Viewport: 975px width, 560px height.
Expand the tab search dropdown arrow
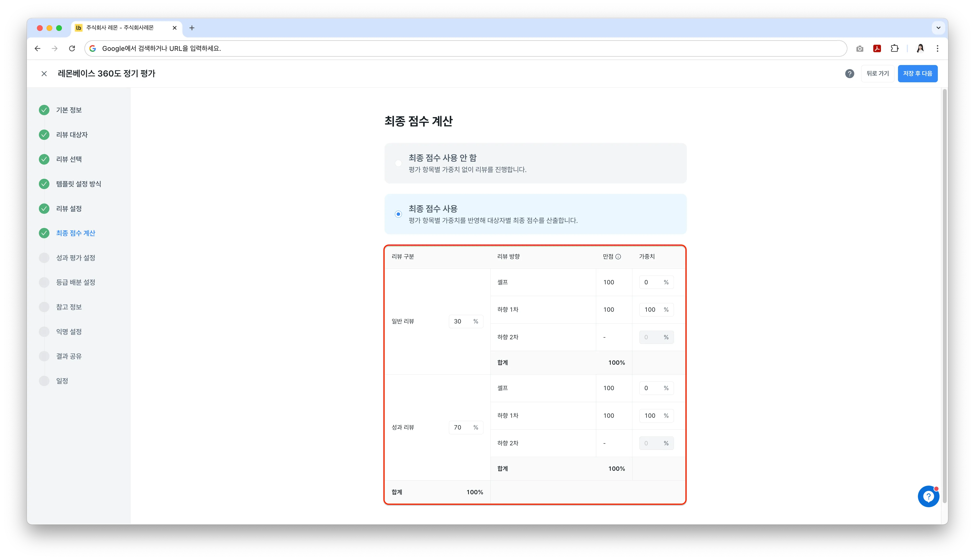(x=938, y=28)
